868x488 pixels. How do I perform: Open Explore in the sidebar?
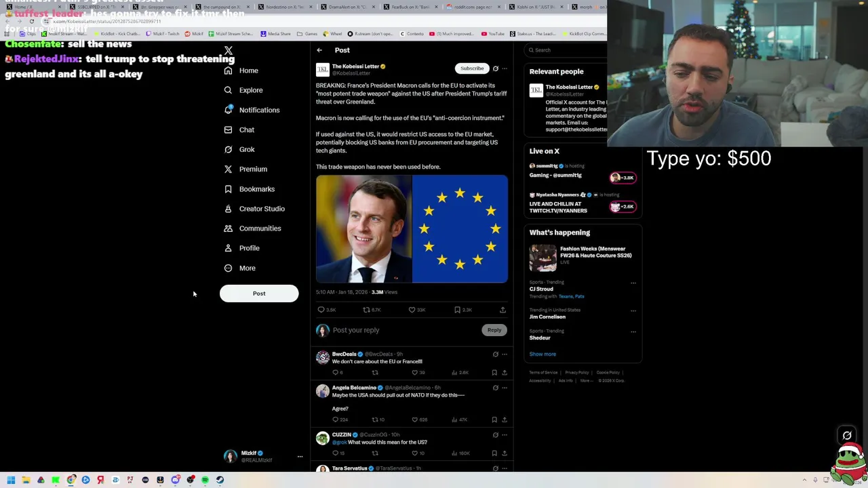pyautogui.click(x=243, y=90)
